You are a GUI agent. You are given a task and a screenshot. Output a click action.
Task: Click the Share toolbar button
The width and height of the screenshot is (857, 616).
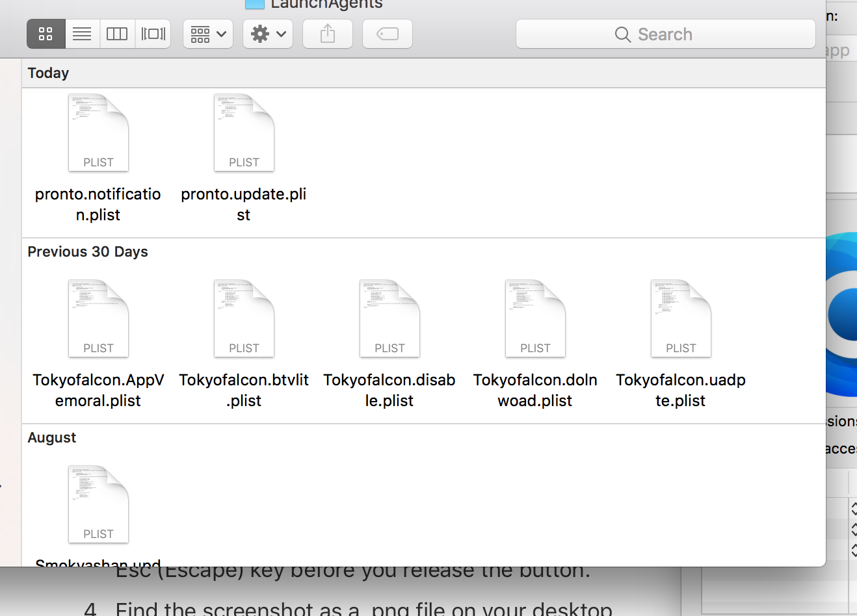coord(328,34)
